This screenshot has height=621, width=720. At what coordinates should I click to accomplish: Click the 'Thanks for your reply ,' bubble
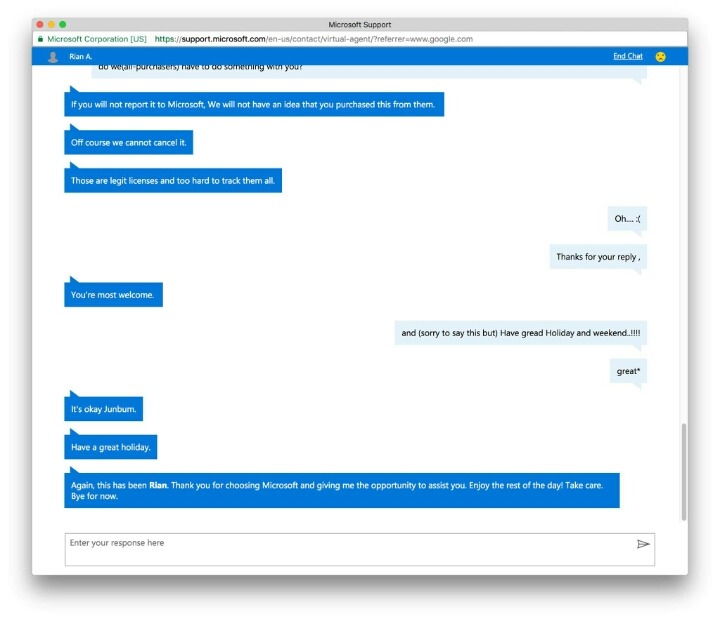[598, 257]
